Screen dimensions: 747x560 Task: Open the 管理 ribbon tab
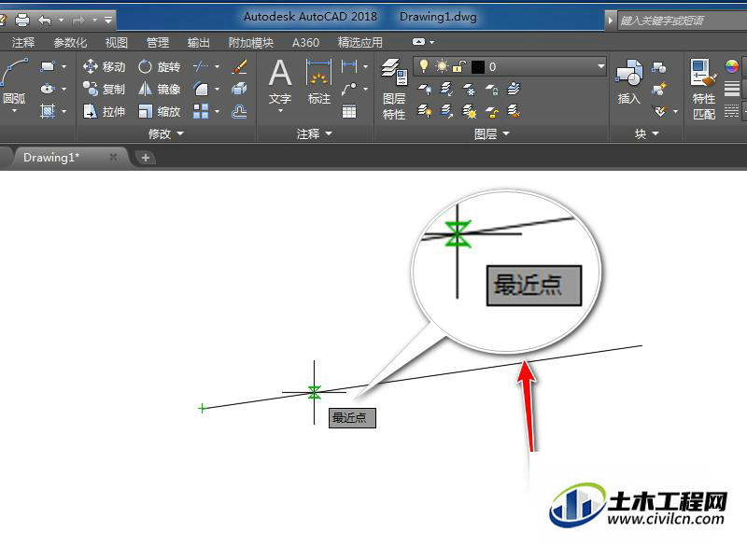(158, 42)
